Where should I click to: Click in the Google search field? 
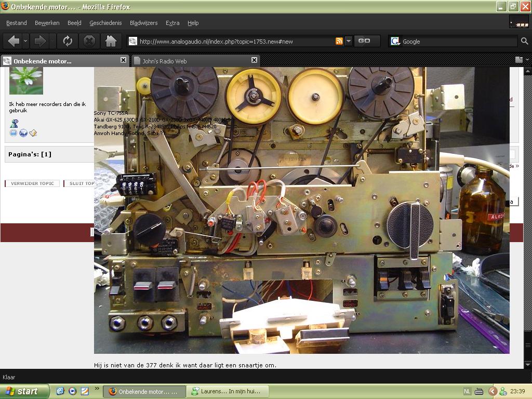457,41
